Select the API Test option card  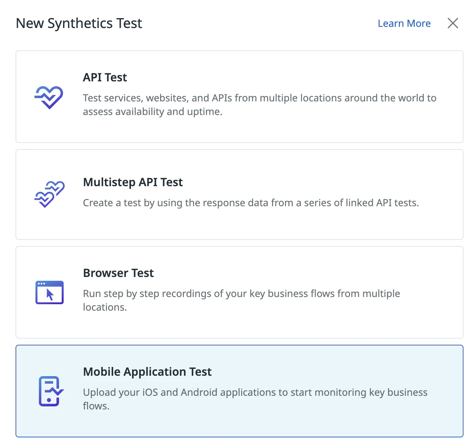pos(239,96)
